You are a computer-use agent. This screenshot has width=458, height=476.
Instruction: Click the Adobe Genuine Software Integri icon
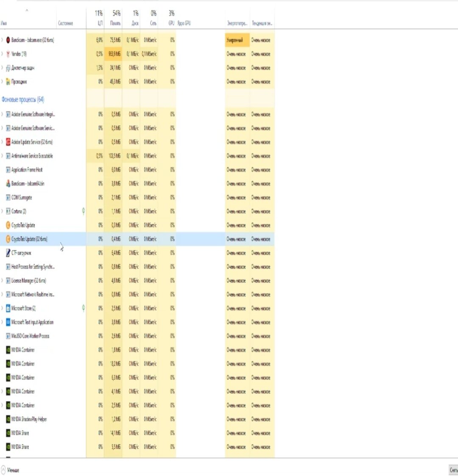8,114
